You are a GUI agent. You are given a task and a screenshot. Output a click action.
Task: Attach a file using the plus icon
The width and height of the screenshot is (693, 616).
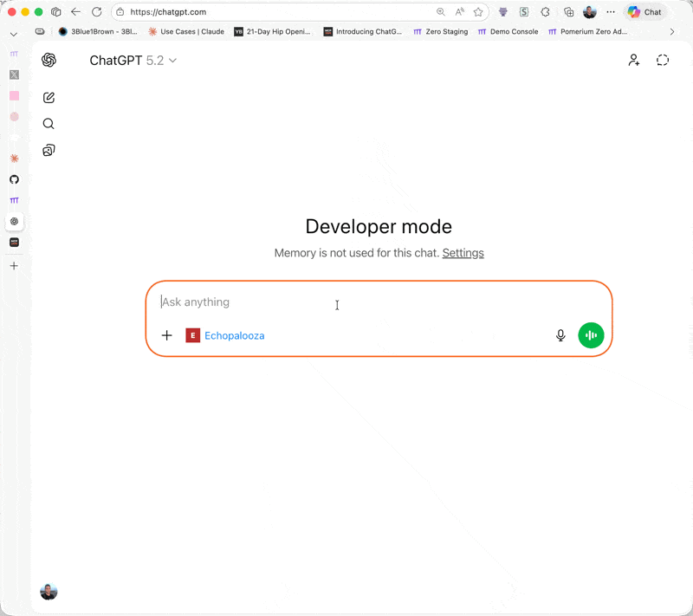[167, 335]
